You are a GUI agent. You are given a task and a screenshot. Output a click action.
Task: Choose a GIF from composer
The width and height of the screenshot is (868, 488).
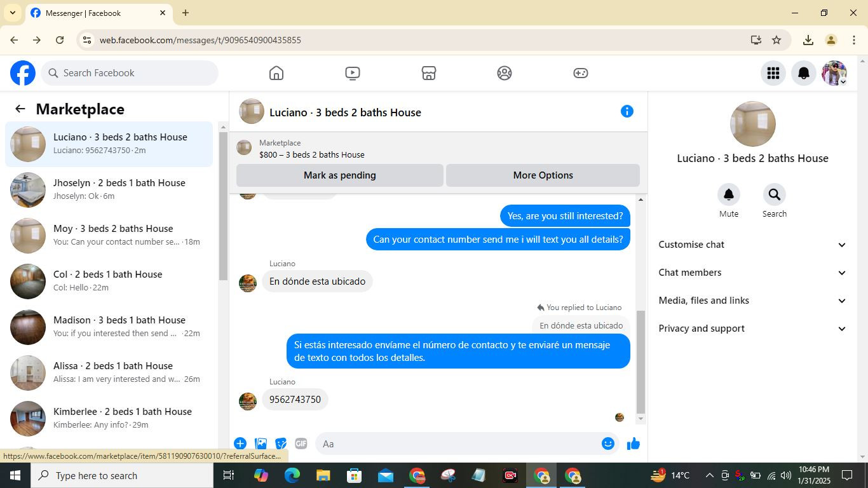pyautogui.click(x=301, y=444)
